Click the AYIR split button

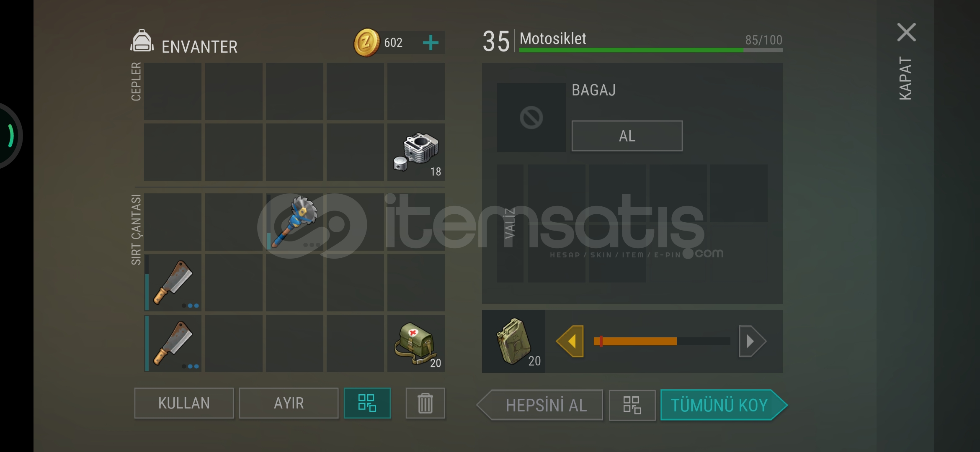click(289, 403)
